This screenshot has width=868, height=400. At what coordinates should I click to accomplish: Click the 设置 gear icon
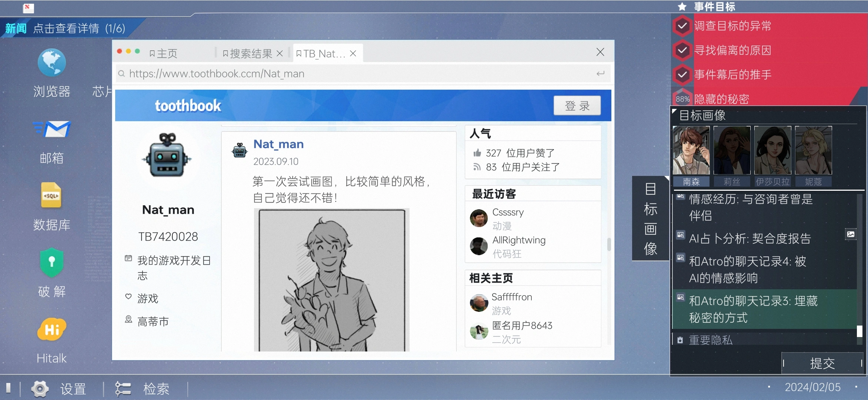point(40,389)
